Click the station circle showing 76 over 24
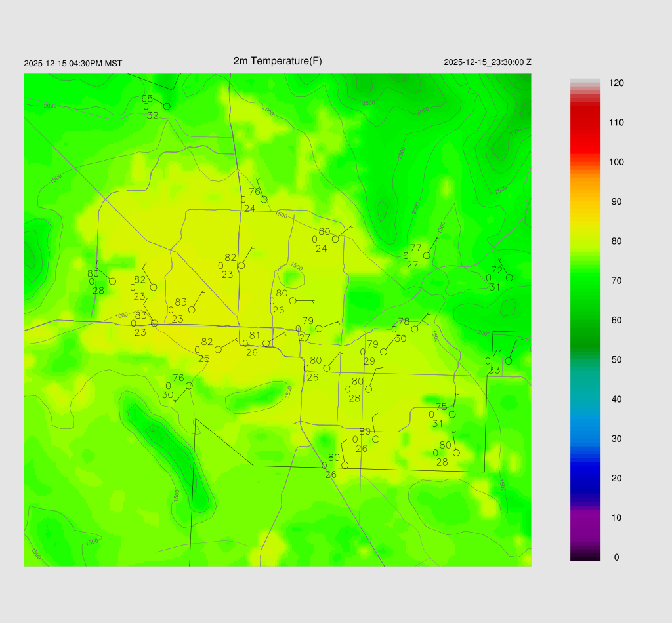 pos(264,199)
